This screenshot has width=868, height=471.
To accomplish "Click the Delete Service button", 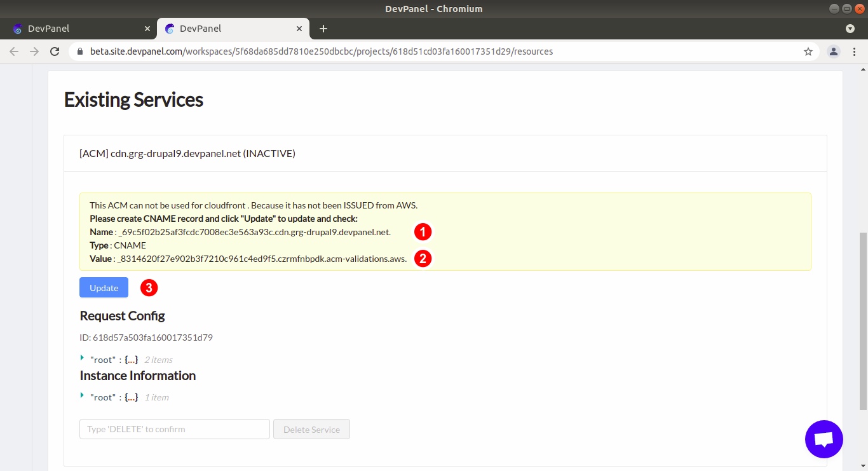I will click(x=311, y=429).
